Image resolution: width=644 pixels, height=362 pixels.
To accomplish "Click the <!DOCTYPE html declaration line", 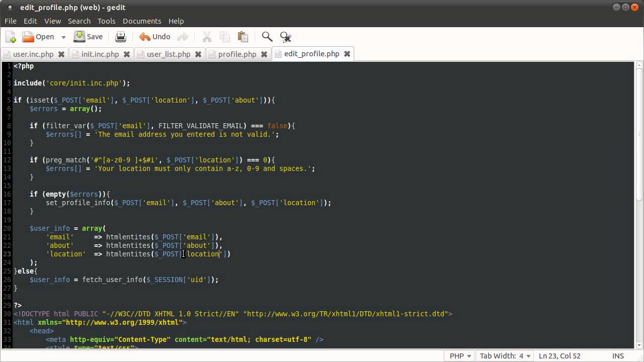I will click(x=233, y=314).
